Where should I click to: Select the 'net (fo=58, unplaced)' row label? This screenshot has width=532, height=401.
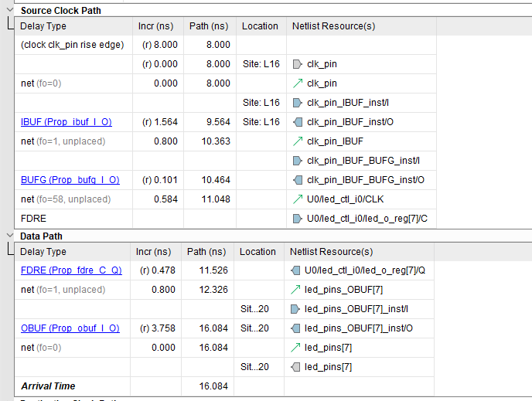click(66, 199)
